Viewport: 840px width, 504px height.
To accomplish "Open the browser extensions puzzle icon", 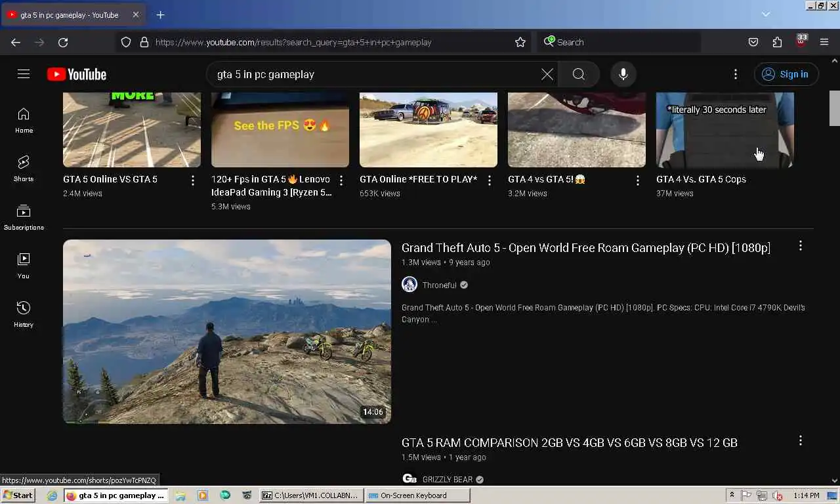I will pos(777,42).
